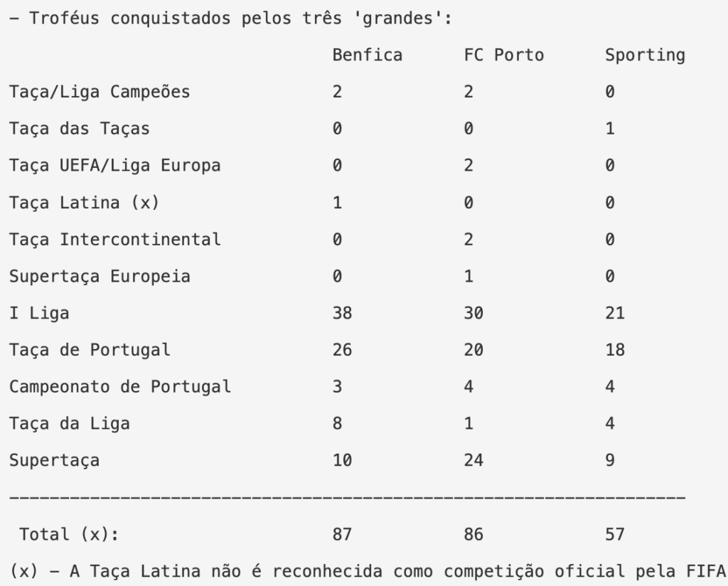This screenshot has height=586, width=728.
Task: Select the 'Taça Intercontinental' row label
Action: (114, 240)
